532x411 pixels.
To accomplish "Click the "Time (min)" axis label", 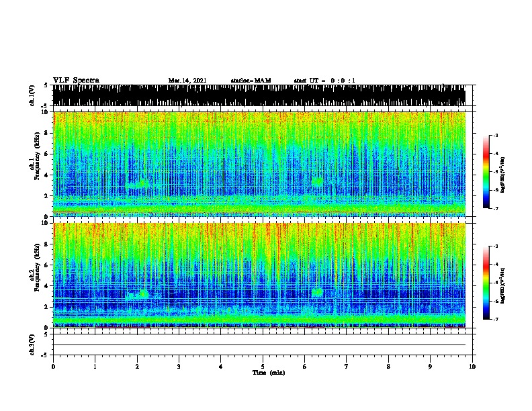I will [269, 373].
